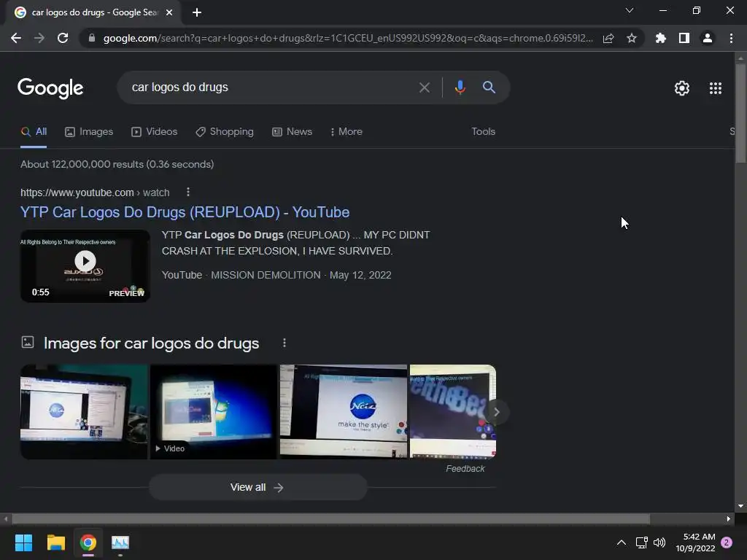Screen dimensions: 747x560
Task: Click the scroll down arrow
Action: 740,506
